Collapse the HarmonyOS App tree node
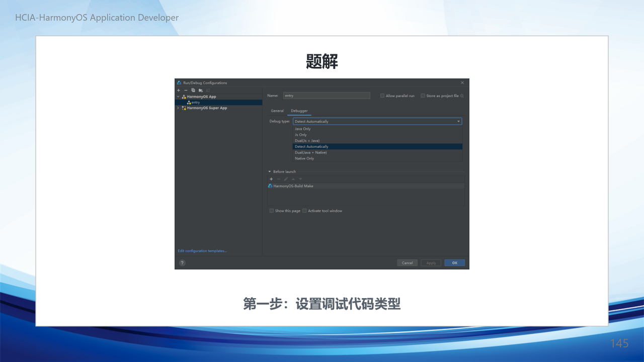 (178, 97)
